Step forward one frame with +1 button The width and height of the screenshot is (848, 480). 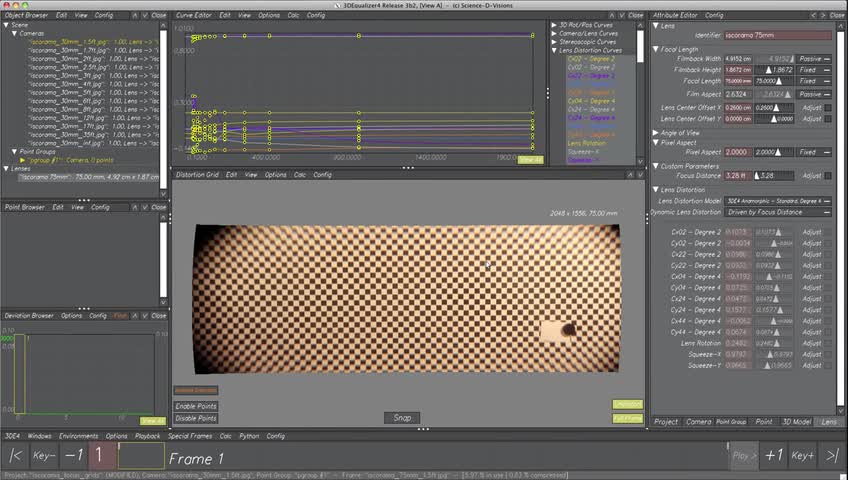pyautogui.click(x=774, y=456)
